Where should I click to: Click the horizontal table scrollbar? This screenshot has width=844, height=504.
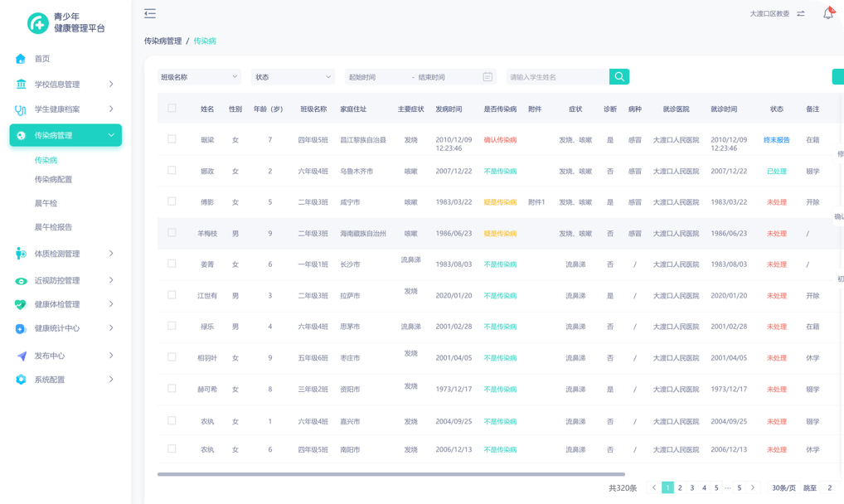390,474
